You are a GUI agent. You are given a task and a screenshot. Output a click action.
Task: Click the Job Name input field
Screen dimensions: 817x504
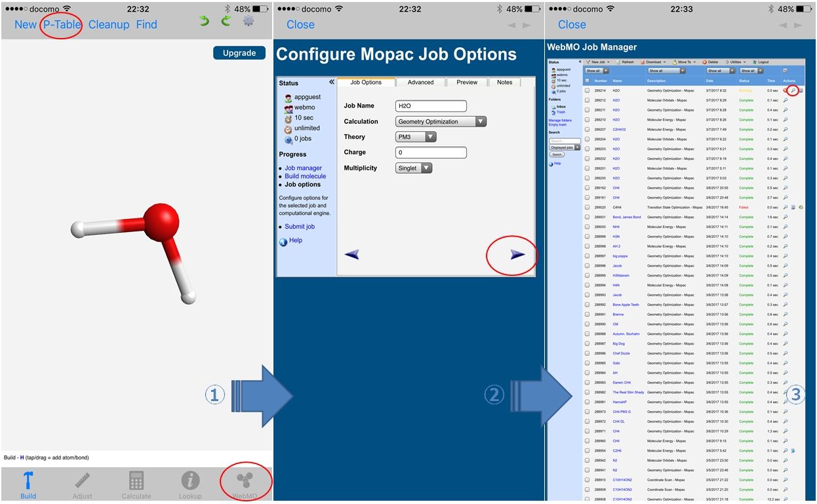point(431,106)
